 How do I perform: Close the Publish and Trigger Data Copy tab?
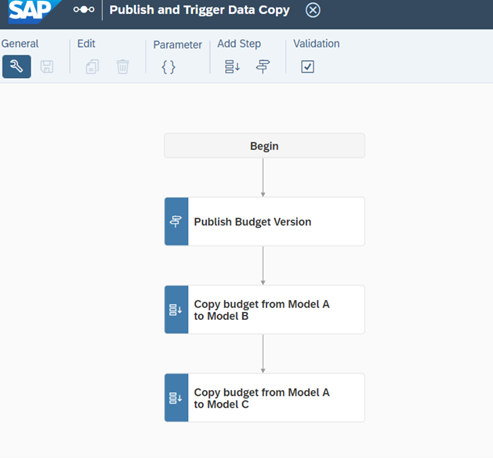point(313,10)
